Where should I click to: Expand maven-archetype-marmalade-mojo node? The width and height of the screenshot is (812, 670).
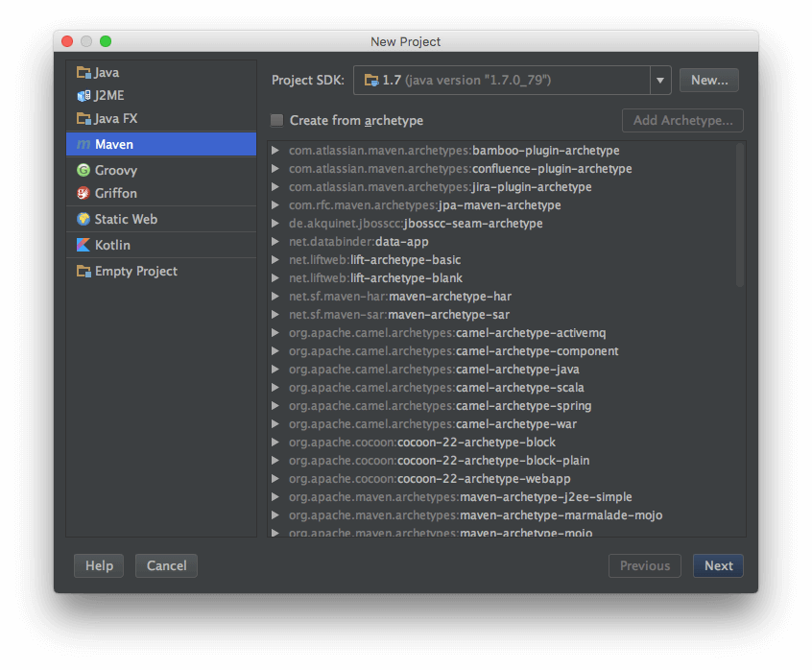pos(275,515)
